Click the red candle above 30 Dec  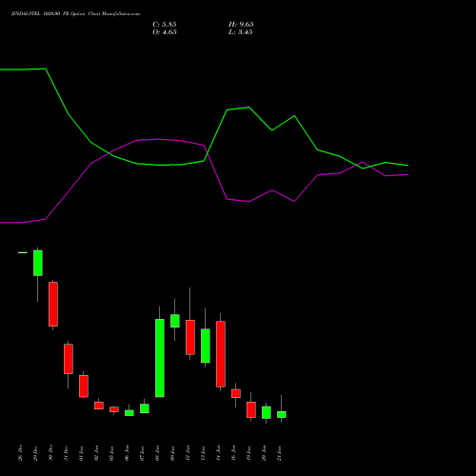click(53, 305)
